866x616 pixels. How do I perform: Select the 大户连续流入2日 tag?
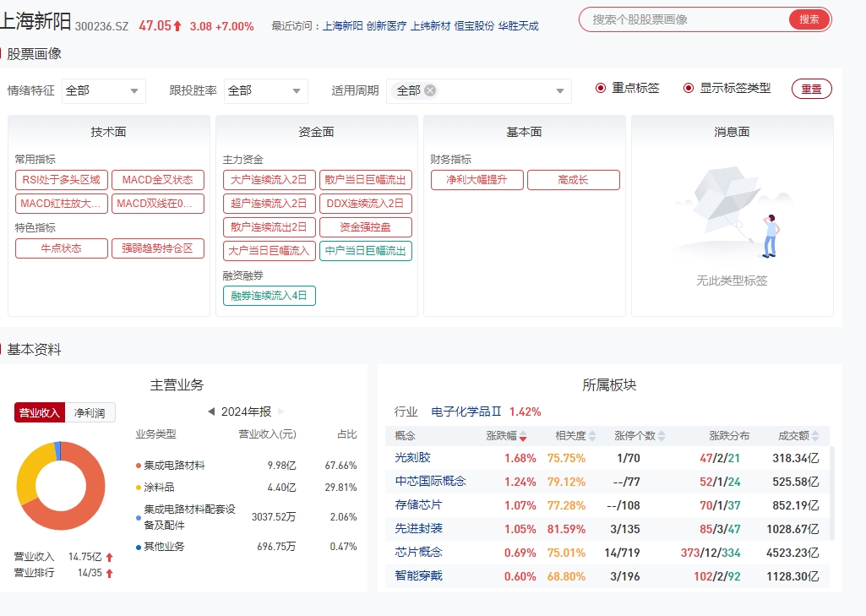coord(269,180)
